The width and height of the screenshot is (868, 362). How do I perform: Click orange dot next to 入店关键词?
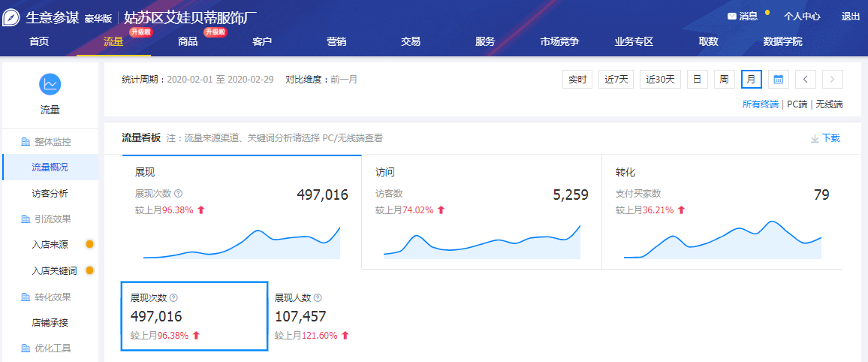point(89,270)
